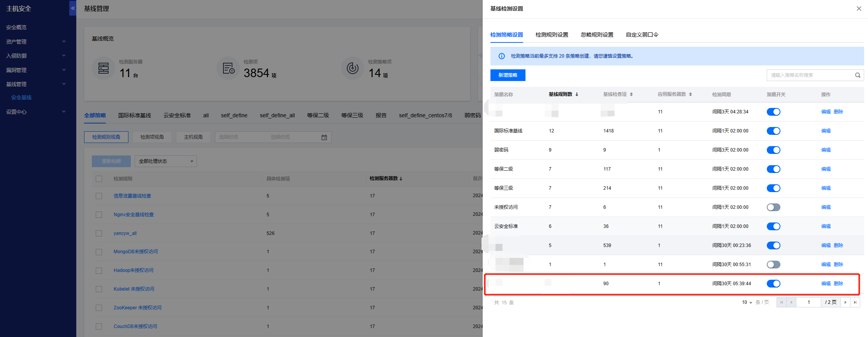868x337 pixels.
Task: Check the 信息泄露基线检查 row checkbox
Action: pos(99,196)
